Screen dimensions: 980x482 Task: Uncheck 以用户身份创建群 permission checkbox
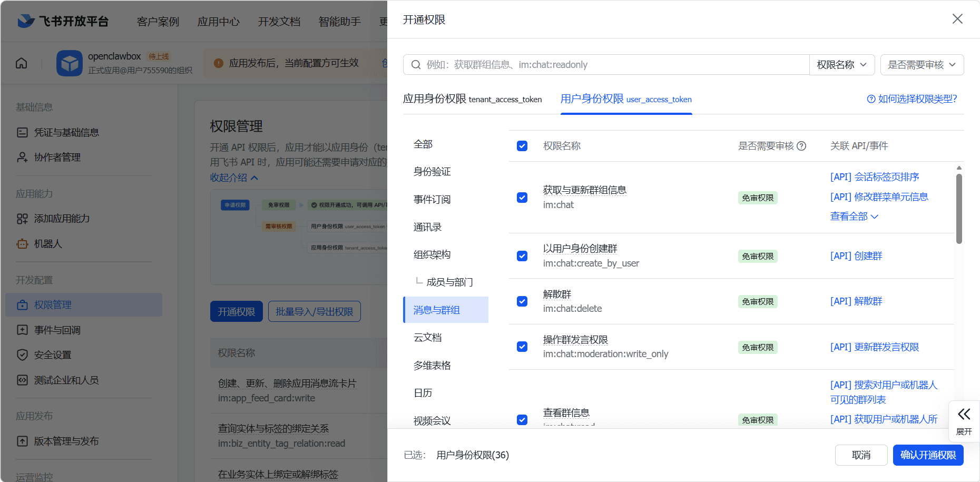coord(522,256)
